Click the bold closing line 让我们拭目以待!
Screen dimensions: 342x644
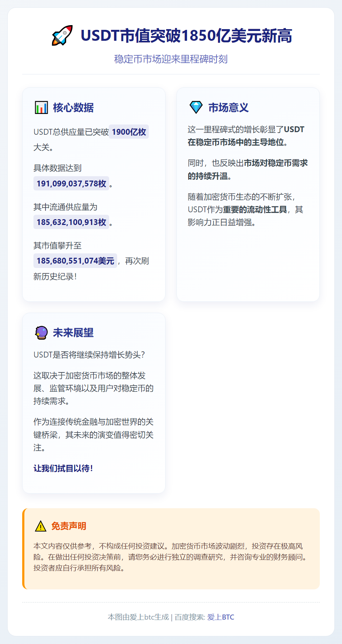(x=63, y=469)
